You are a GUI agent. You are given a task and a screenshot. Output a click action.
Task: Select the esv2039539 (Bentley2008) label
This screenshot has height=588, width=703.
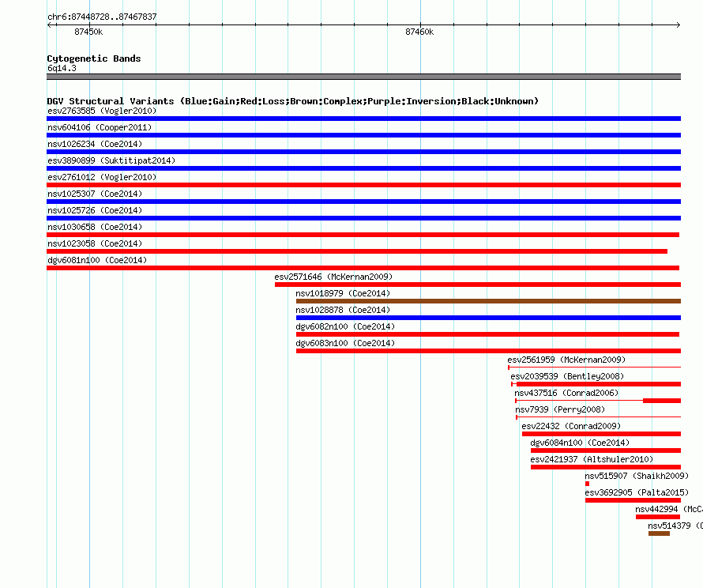567,376
